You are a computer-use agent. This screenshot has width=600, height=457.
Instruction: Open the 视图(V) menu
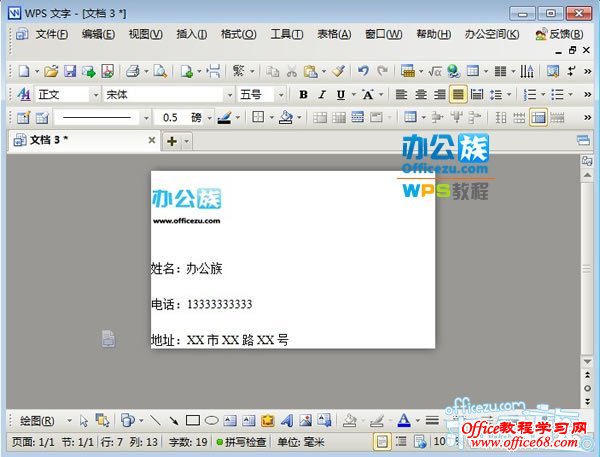tap(145, 34)
